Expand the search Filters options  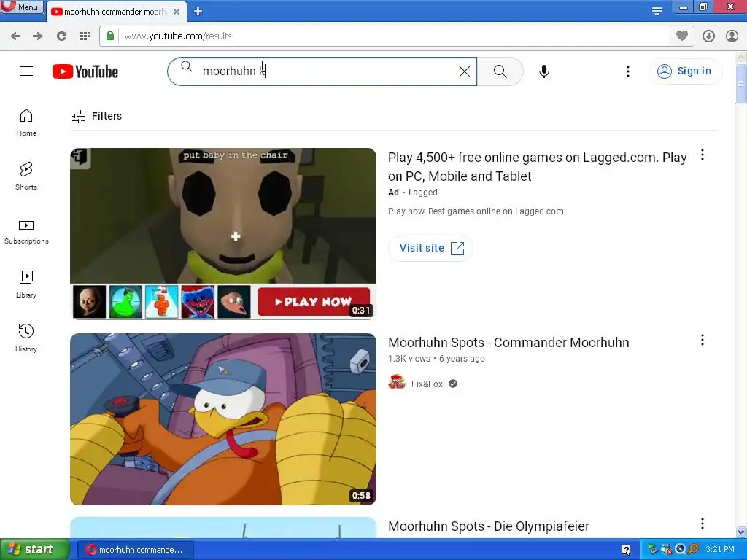(97, 116)
